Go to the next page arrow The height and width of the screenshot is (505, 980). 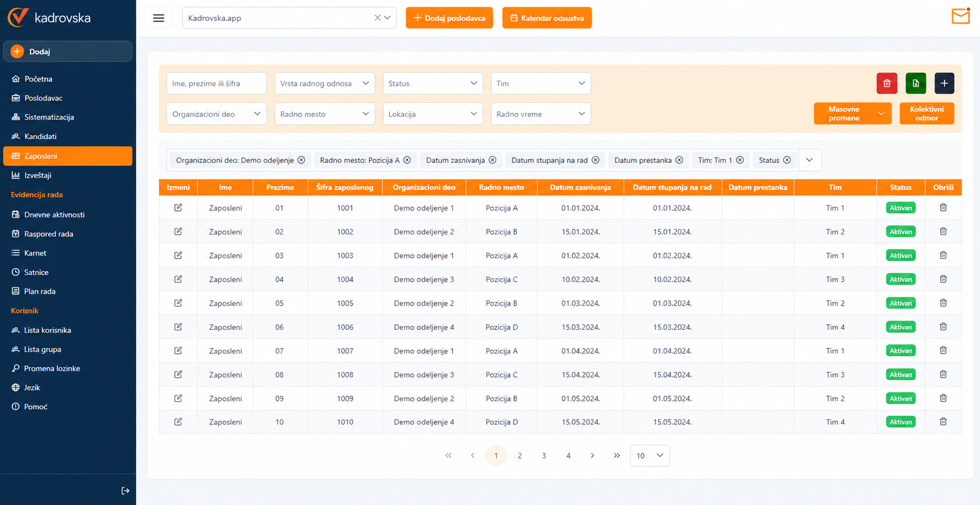tap(592, 456)
